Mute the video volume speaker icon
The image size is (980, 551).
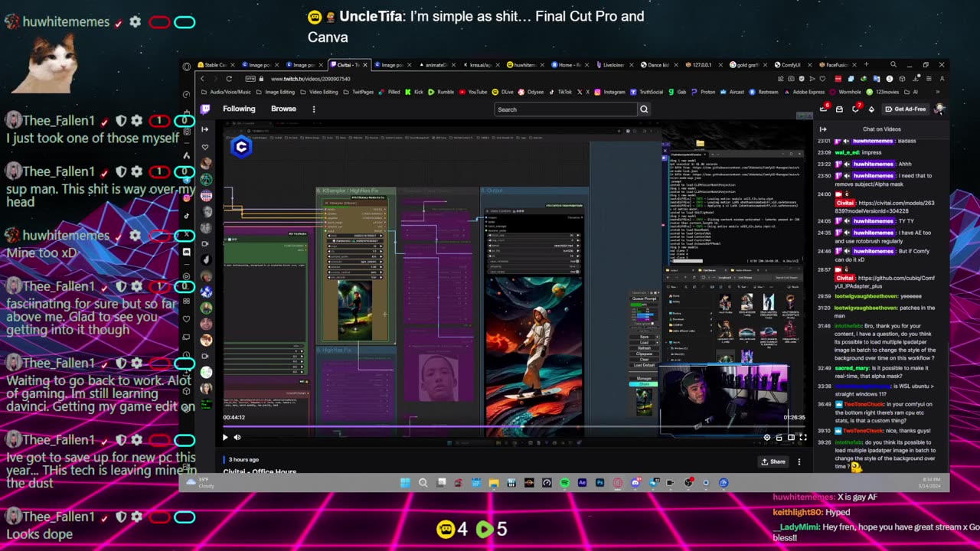click(x=237, y=438)
